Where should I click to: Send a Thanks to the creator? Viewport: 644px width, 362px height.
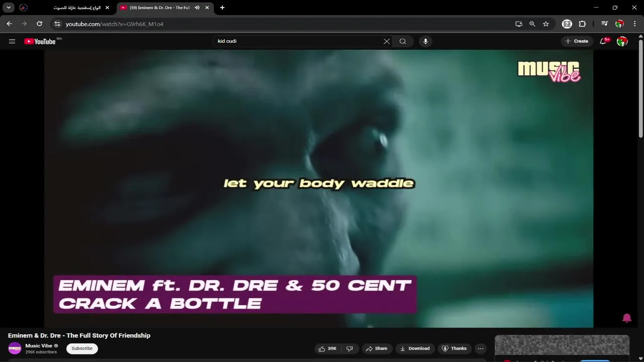(454, 348)
